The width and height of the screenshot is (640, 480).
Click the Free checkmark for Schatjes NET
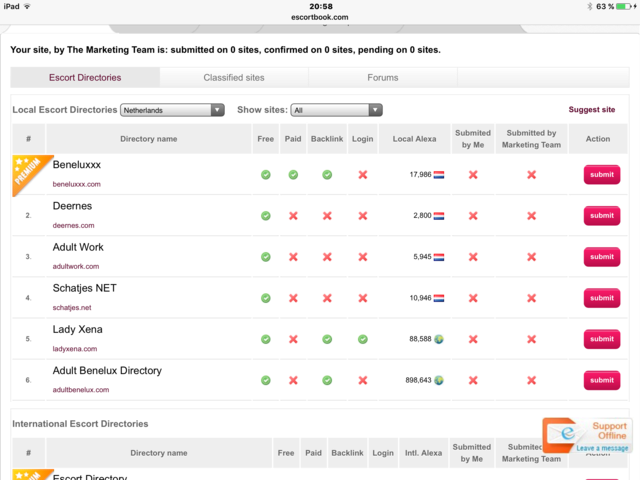pos(266,298)
